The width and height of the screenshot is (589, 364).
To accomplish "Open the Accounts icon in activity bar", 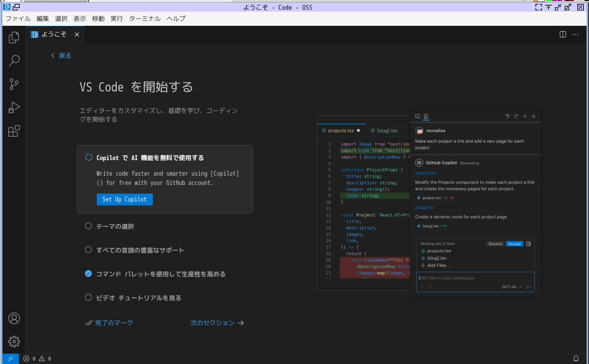I will [x=14, y=318].
